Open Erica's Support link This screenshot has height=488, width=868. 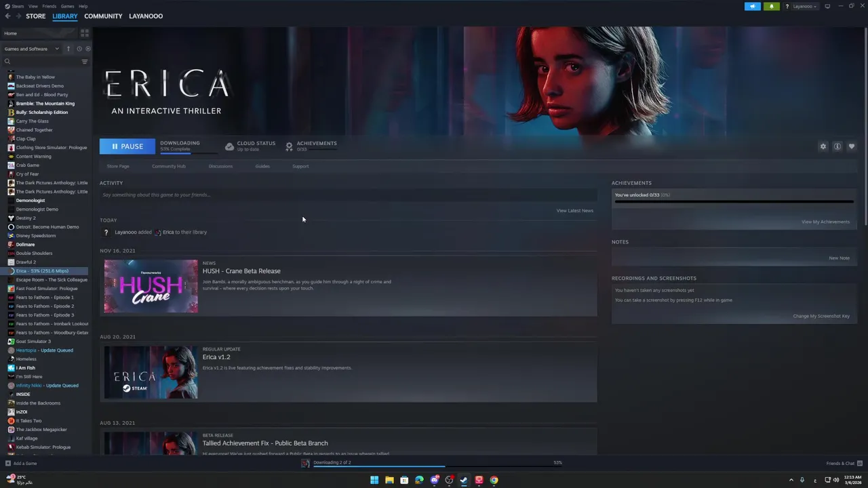tap(300, 166)
